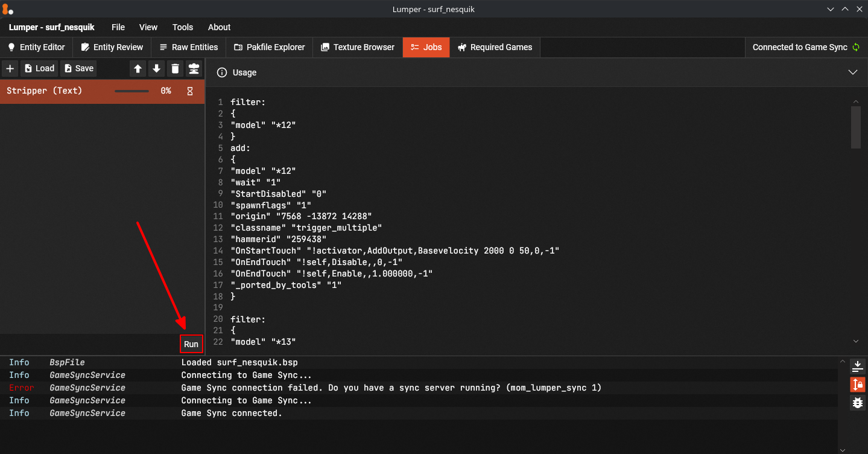Move the selected job up with the arrow
The width and height of the screenshot is (868, 454).
point(138,68)
